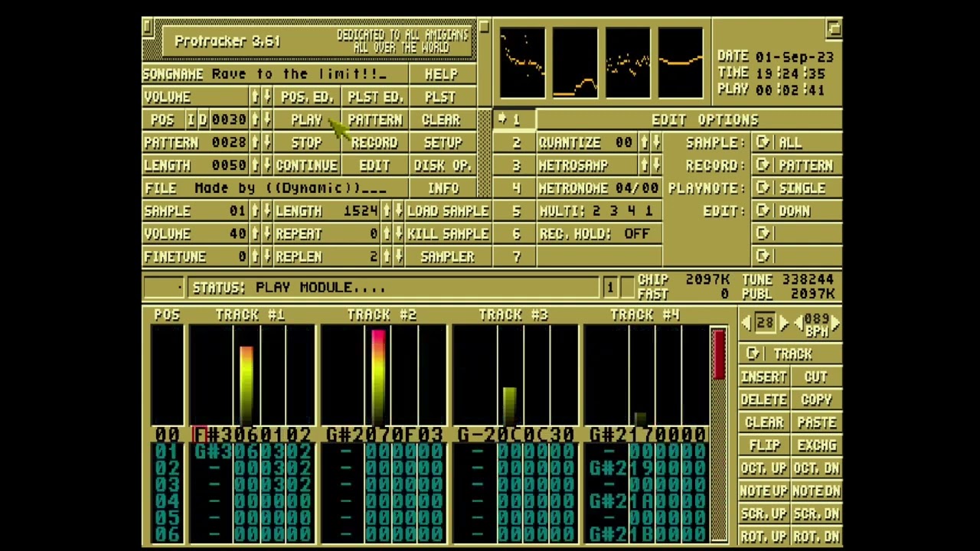Click the window close gadget beside Protracker title
Image resolution: width=980 pixels, height=551 pixels.
point(147,28)
